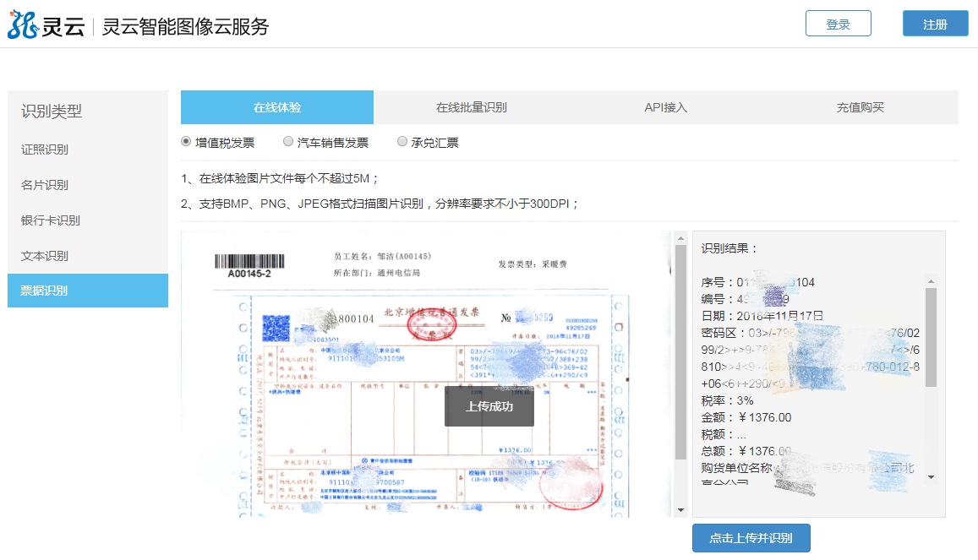Click results panel scroll-down arrow

click(x=931, y=477)
